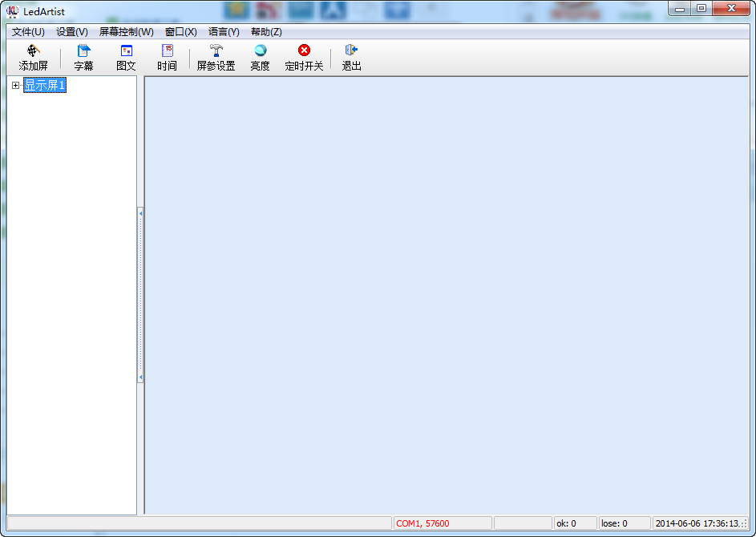Open the 语言(Y) menu
This screenshot has width=756, height=537.
tap(224, 32)
